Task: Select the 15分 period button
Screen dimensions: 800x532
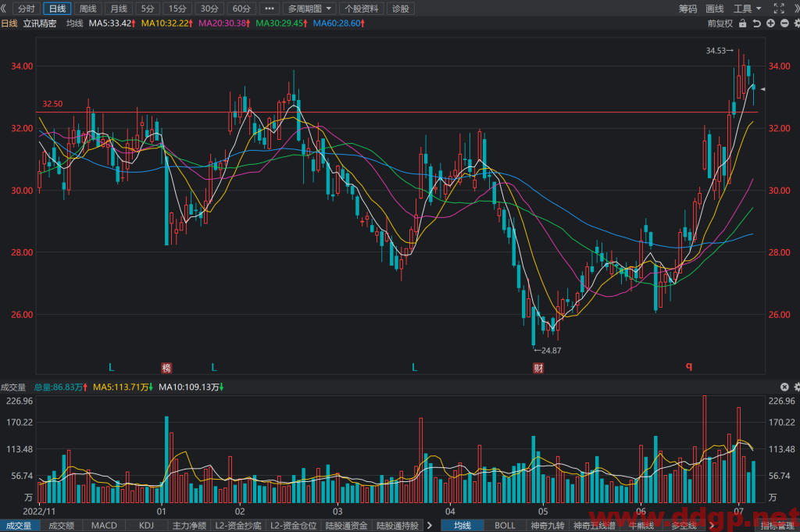Action: [x=177, y=9]
